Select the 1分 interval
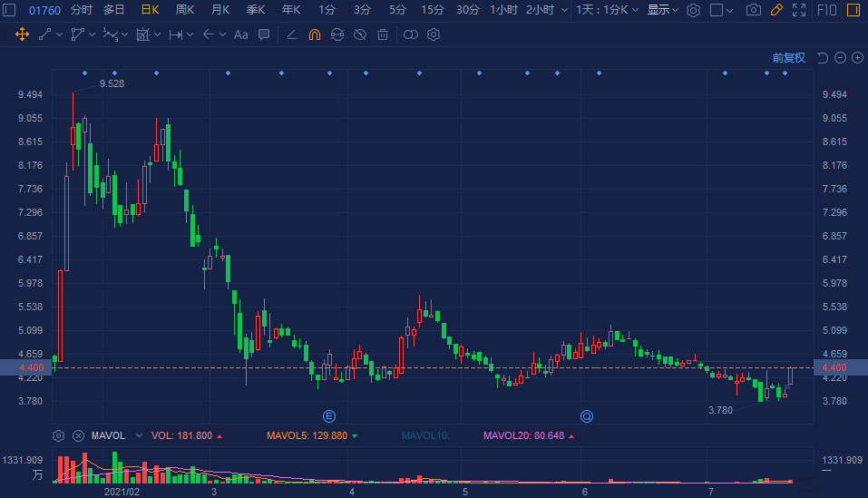 327,10
